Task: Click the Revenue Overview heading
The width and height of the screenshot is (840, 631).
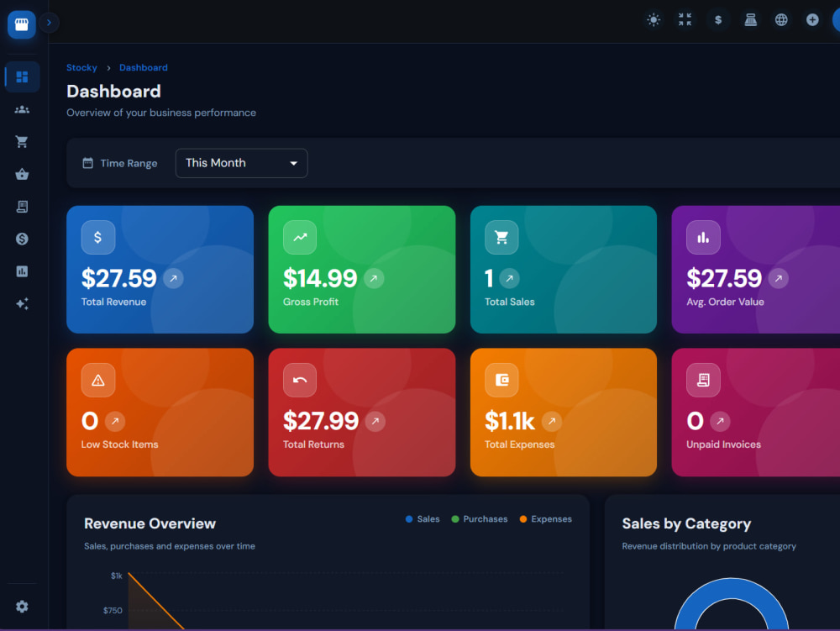Action: (150, 523)
